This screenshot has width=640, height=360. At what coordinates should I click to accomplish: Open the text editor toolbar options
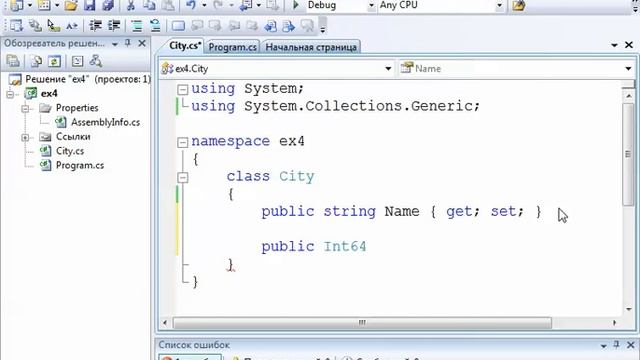point(322,26)
